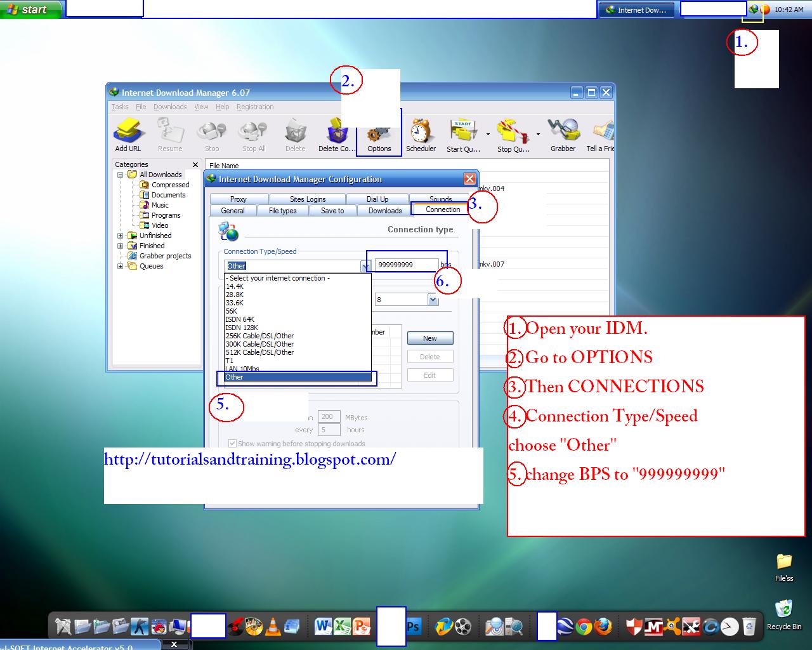812x650 pixels.
Task: Switch to the General tab
Action: point(233,211)
